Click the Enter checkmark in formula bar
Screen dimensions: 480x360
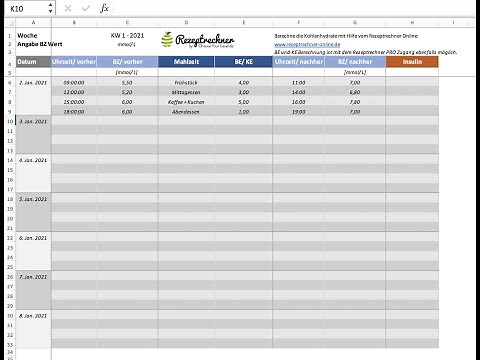(x=86, y=8)
